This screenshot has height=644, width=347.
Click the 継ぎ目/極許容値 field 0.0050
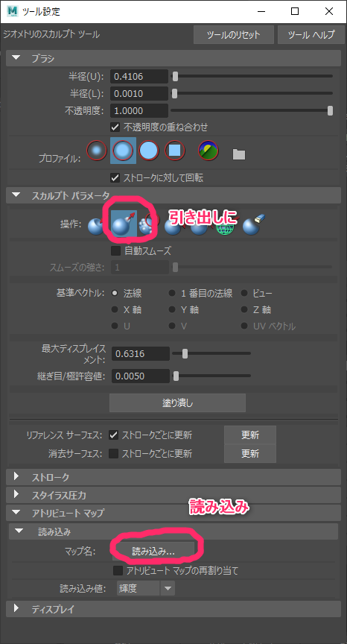click(x=140, y=376)
